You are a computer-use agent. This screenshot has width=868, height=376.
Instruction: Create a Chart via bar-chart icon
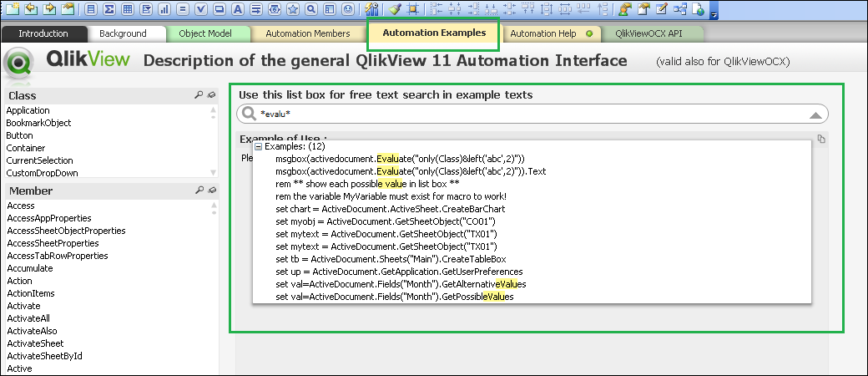(164, 9)
